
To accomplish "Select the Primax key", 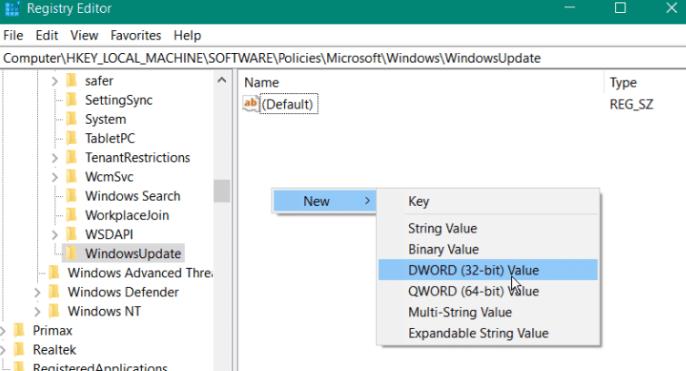I will pos(52,330).
